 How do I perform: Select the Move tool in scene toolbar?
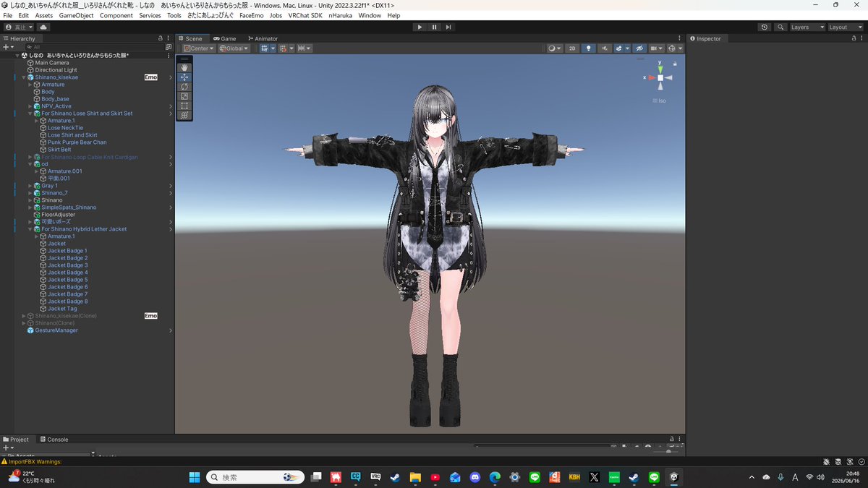tap(184, 77)
